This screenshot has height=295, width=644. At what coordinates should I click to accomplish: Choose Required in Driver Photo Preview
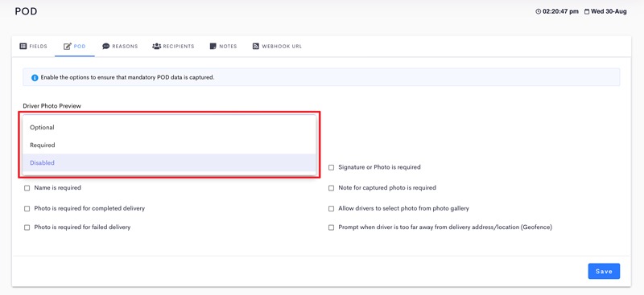pyautogui.click(x=169, y=145)
